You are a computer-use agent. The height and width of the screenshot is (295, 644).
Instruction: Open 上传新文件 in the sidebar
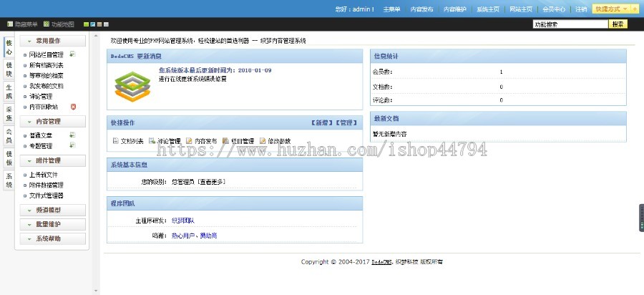pos(44,175)
